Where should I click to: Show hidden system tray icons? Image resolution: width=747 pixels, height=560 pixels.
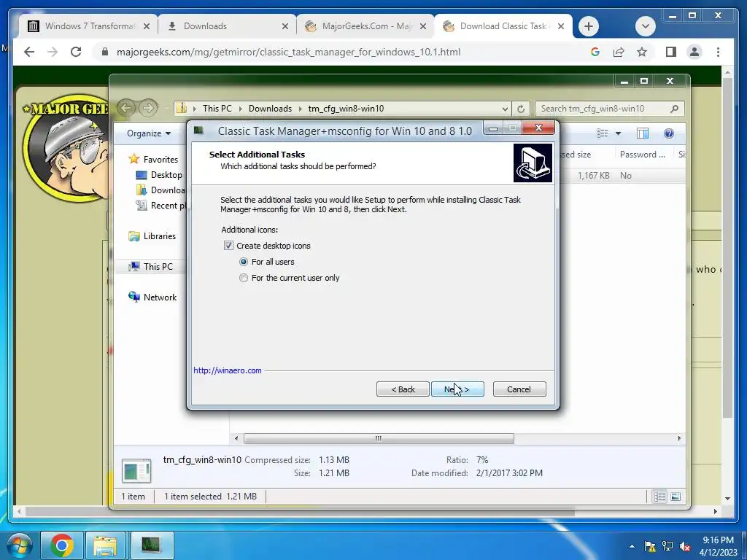click(x=632, y=546)
